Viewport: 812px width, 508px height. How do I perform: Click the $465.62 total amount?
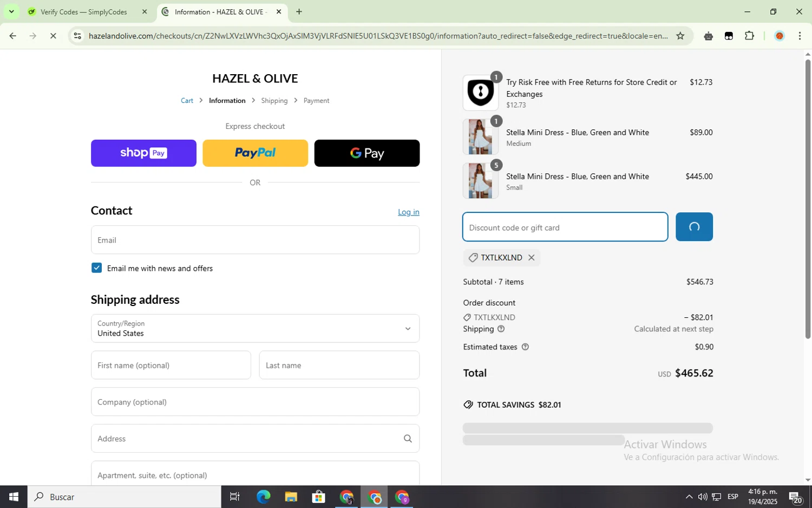point(694,373)
